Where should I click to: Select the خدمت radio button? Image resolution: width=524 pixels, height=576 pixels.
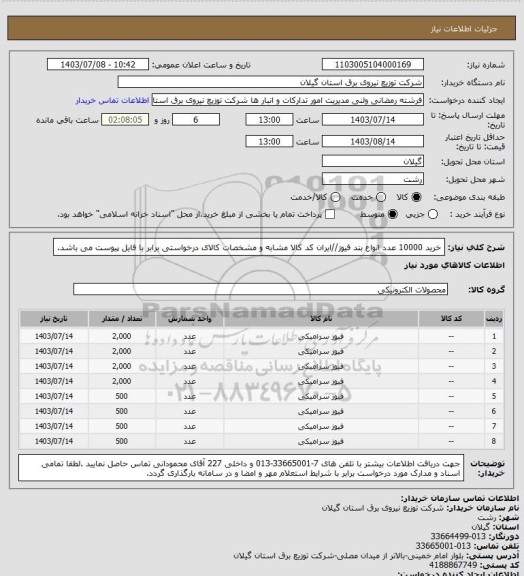(381, 197)
